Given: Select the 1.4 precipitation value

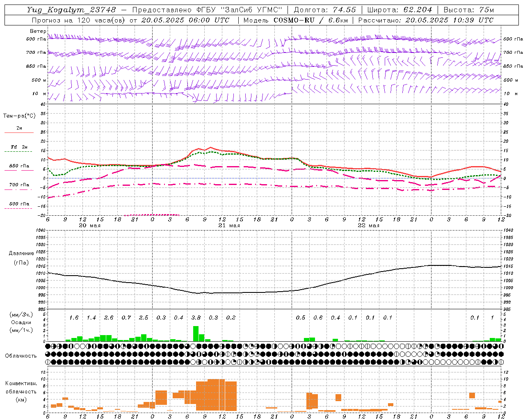Looking at the screenshot, I should coord(91,318).
